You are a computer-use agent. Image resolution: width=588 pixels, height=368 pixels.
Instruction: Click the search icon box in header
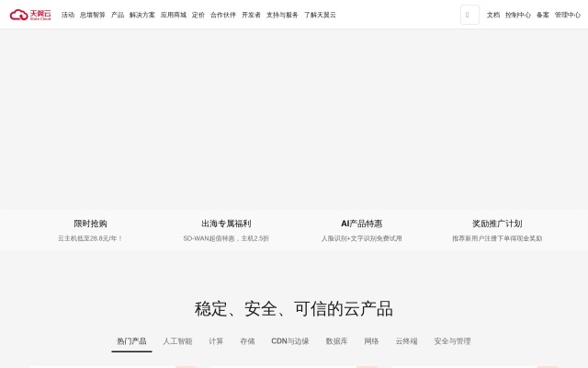pyautogui.click(x=469, y=15)
